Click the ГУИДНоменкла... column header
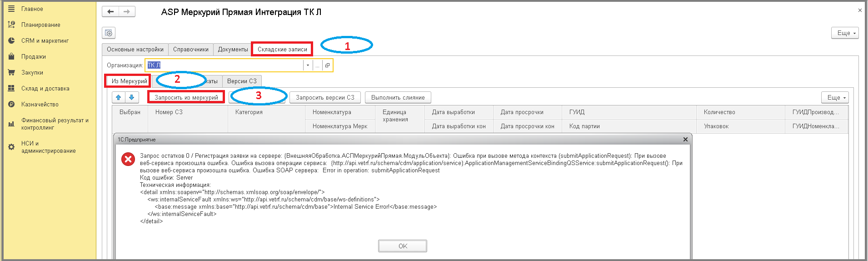This screenshot has height=261, width=868. click(816, 126)
